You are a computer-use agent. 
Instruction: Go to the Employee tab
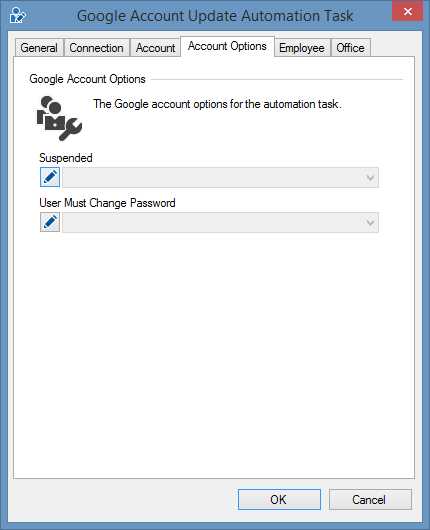[x=302, y=48]
